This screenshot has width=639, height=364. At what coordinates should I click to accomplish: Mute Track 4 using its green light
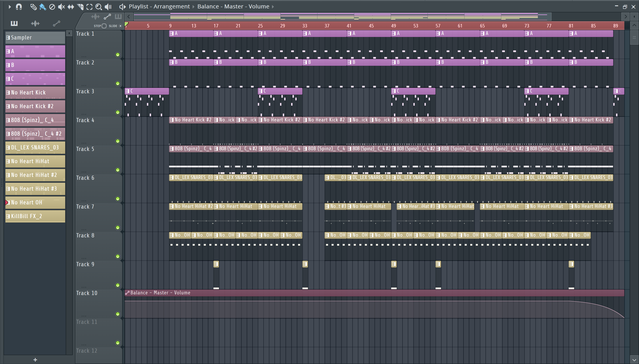118,141
